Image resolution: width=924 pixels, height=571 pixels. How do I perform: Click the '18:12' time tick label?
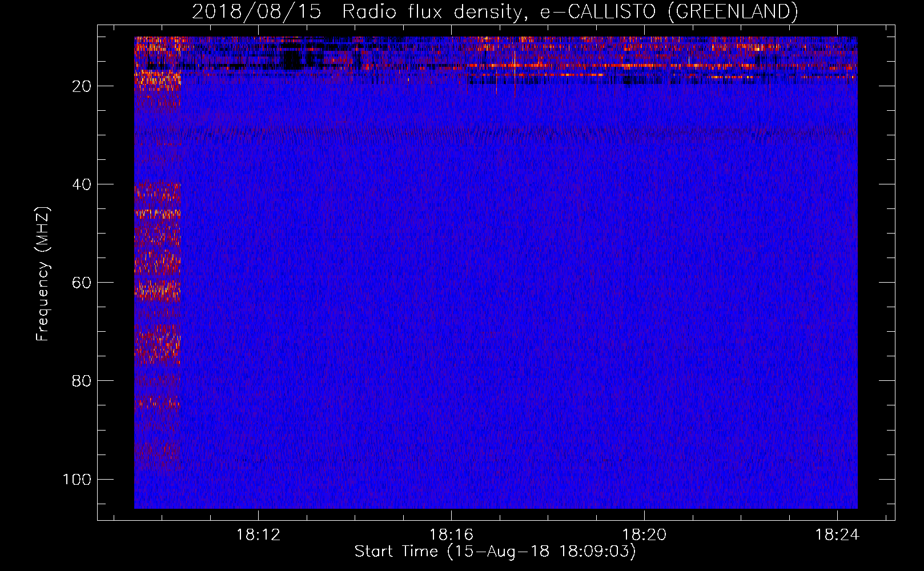(x=259, y=535)
